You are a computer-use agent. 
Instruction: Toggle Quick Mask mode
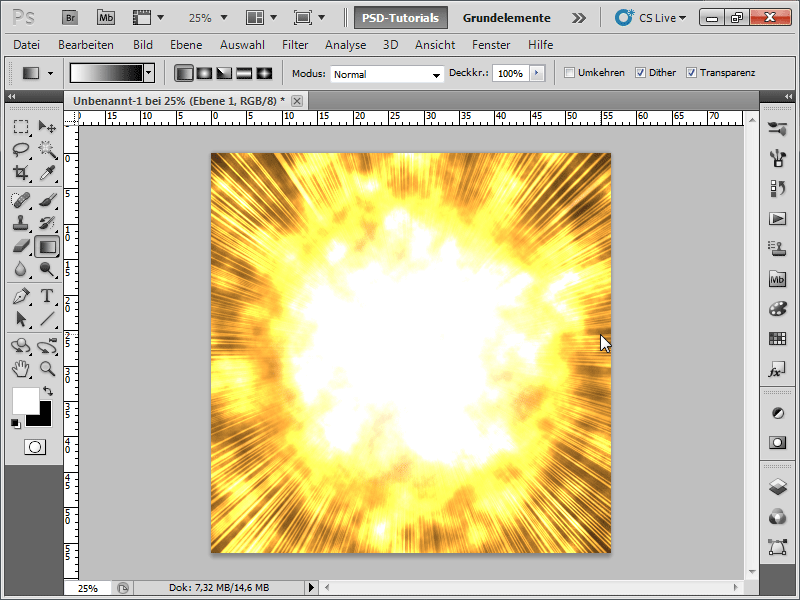35,447
